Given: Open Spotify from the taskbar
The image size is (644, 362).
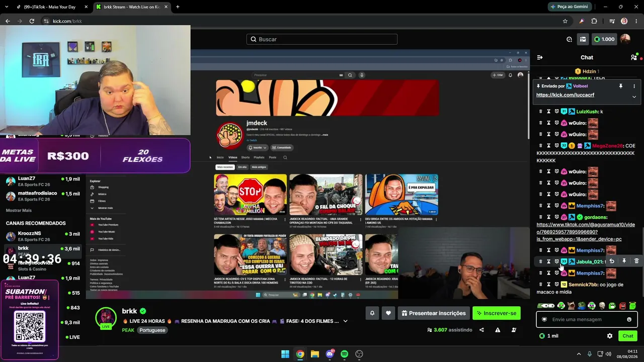Looking at the screenshot, I should point(344,354).
